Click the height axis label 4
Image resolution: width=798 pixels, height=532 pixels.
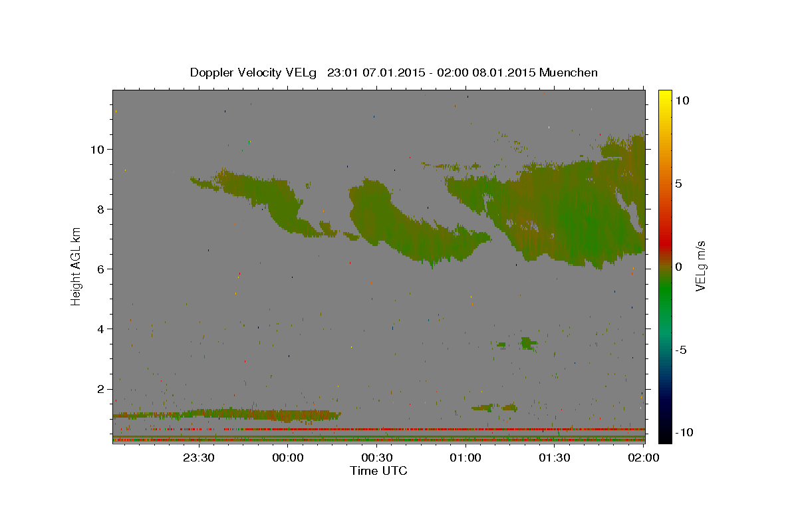tap(100, 329)
